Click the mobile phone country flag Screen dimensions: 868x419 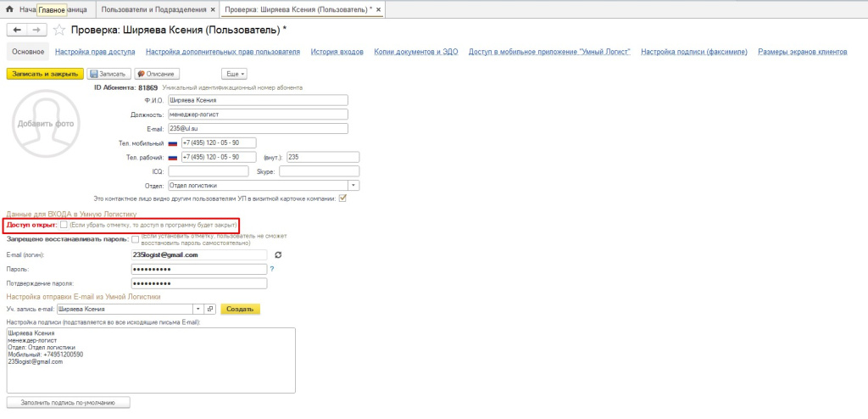[173, 143]
